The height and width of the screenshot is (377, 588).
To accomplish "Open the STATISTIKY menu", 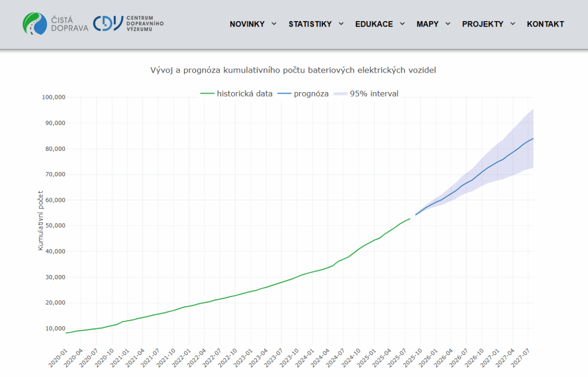I will (310, 24).
